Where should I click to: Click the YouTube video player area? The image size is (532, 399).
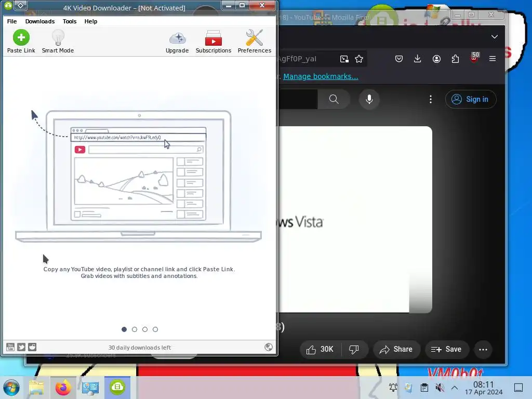(355, 220)
